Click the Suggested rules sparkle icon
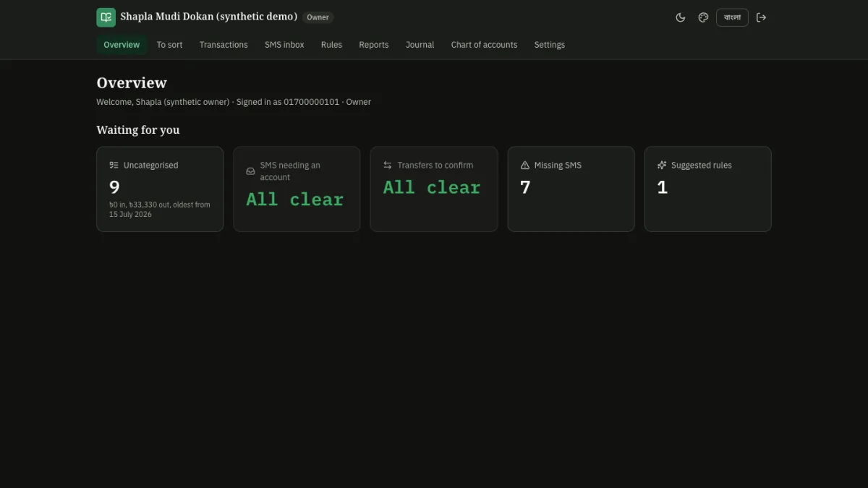Image resolution: width=868 pixels, height=488 pixels. (662, 165)
